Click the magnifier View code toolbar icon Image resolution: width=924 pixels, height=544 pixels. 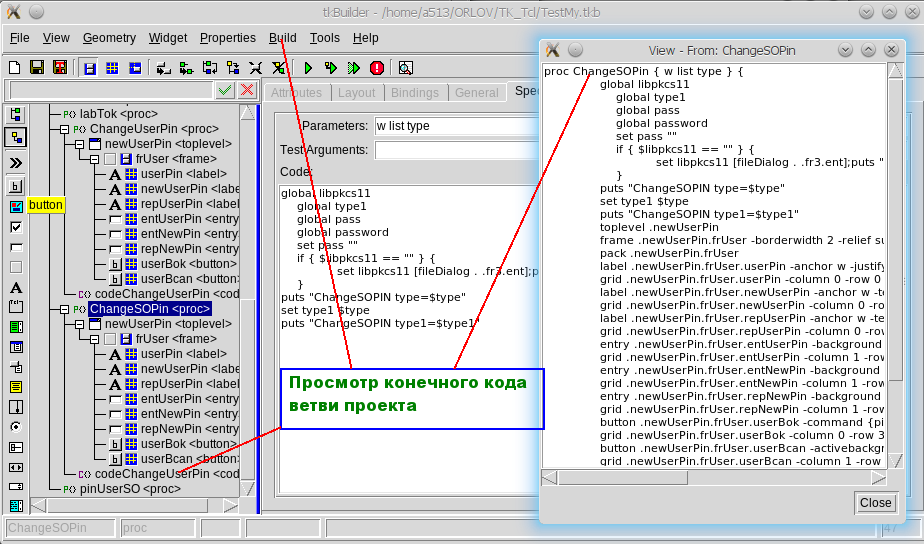coord(405,68)
